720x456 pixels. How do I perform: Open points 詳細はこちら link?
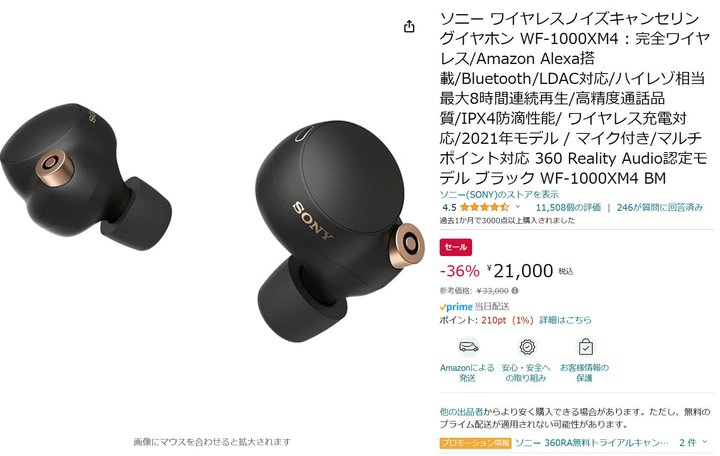[x=565, y=320]
